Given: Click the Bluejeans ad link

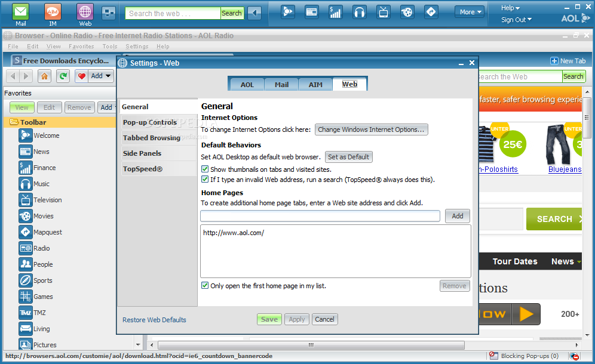Looking at the screenshot, I should point(565,169).
